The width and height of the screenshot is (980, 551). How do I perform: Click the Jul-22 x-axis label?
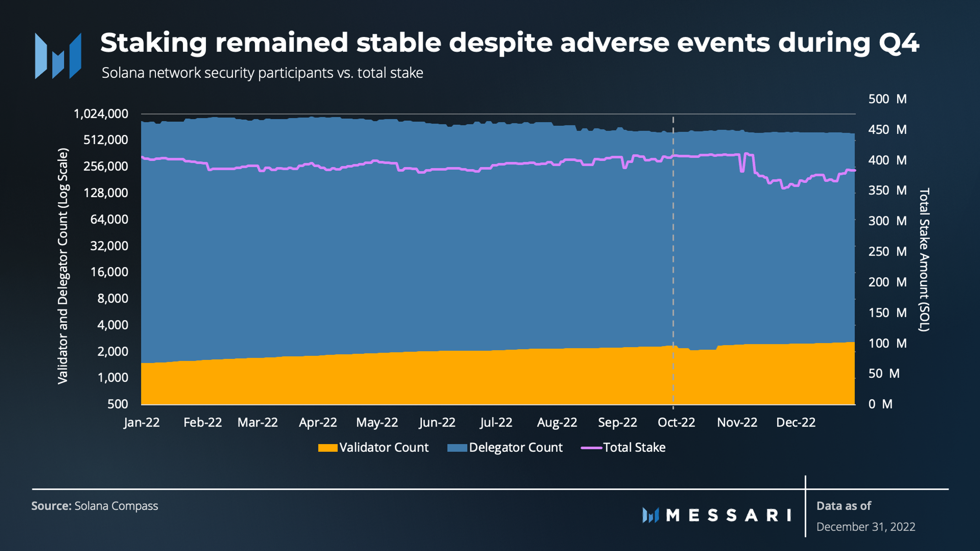pos(496,422)
